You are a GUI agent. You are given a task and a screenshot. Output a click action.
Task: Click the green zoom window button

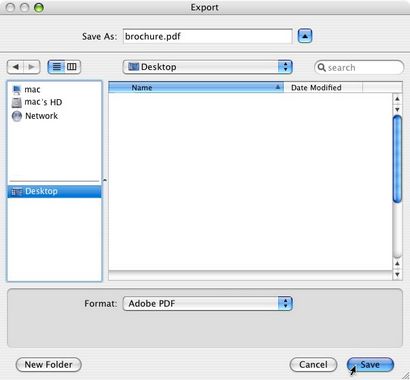[x=39, y=7]
